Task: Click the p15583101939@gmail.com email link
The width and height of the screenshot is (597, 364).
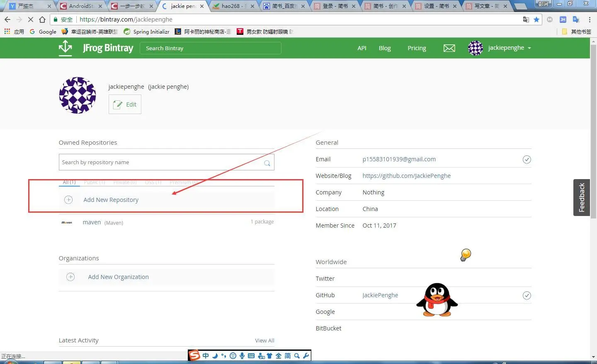Action: point(399,159)
